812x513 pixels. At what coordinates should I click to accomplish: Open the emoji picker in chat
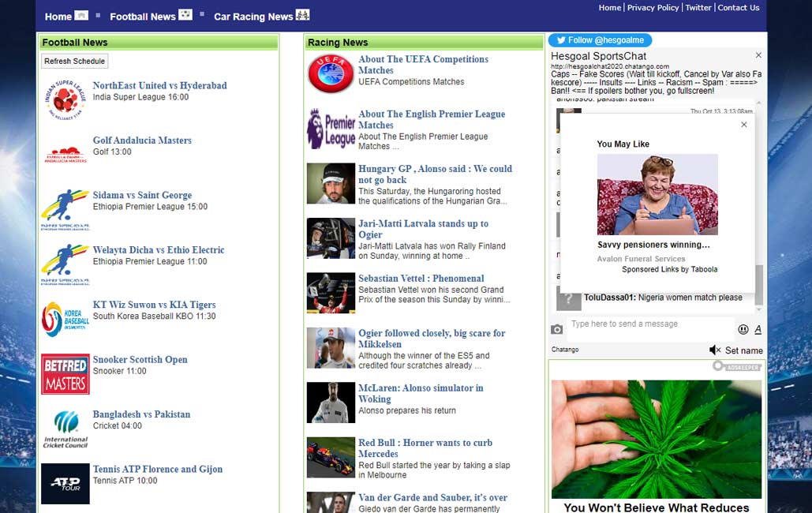(x=743, y=329)
